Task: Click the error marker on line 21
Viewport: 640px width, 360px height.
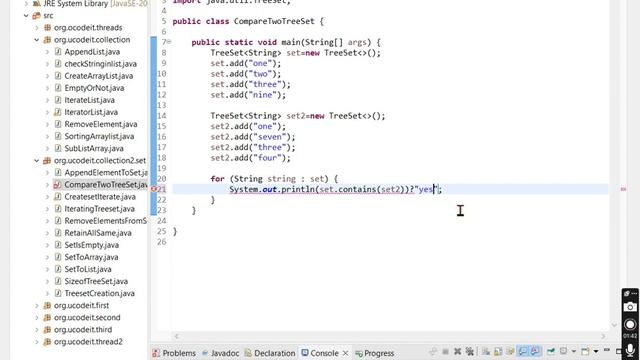Action: 154,189
